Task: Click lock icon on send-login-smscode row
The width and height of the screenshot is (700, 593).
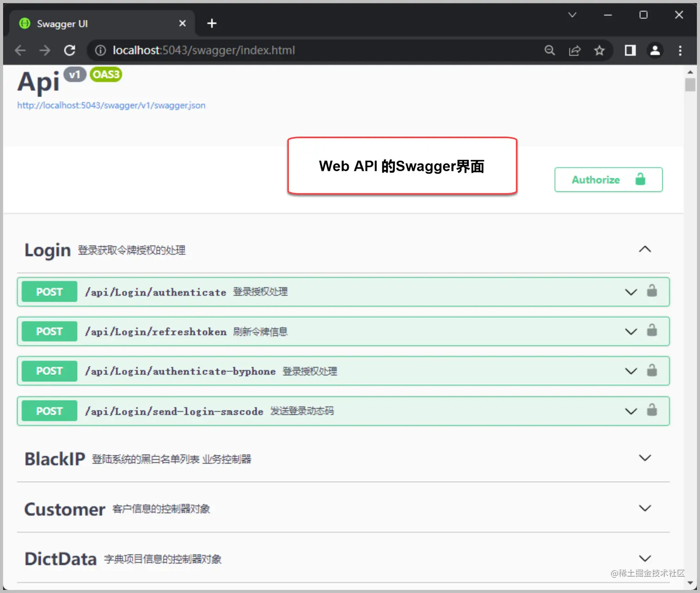Action: (x=652, y=410)
